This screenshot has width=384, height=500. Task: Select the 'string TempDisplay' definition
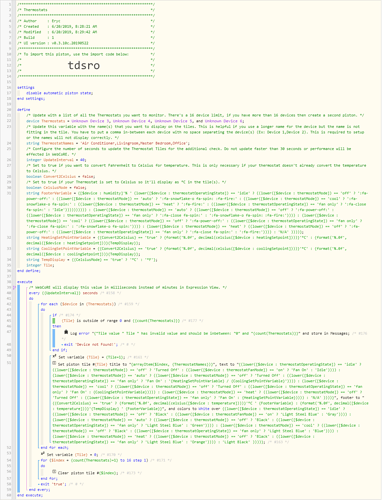pyautogui.click(x=92, y=259)
